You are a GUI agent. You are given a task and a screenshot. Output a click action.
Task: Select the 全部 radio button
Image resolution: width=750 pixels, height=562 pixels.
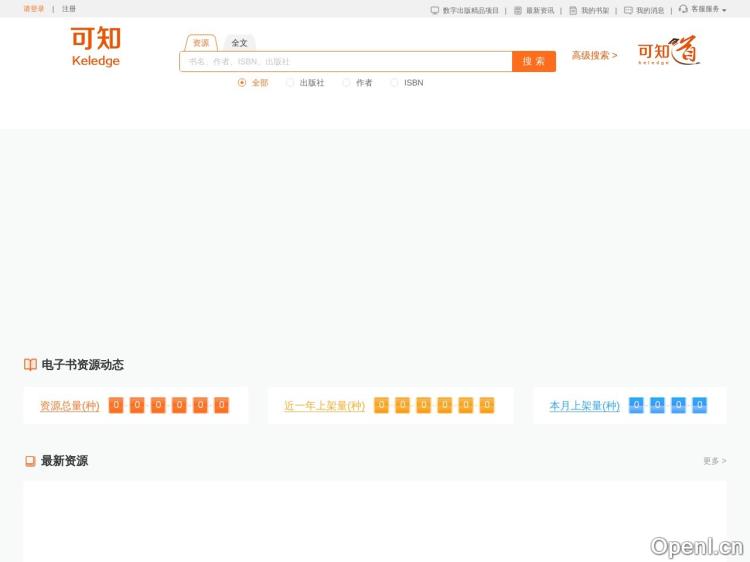pyautogui.click(x=242, y=83)
